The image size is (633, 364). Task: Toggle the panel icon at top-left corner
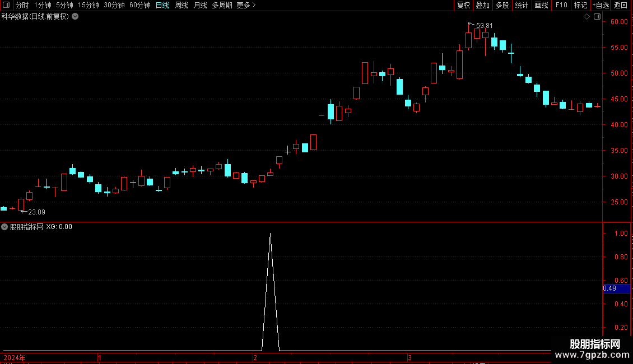click(6, 5)
